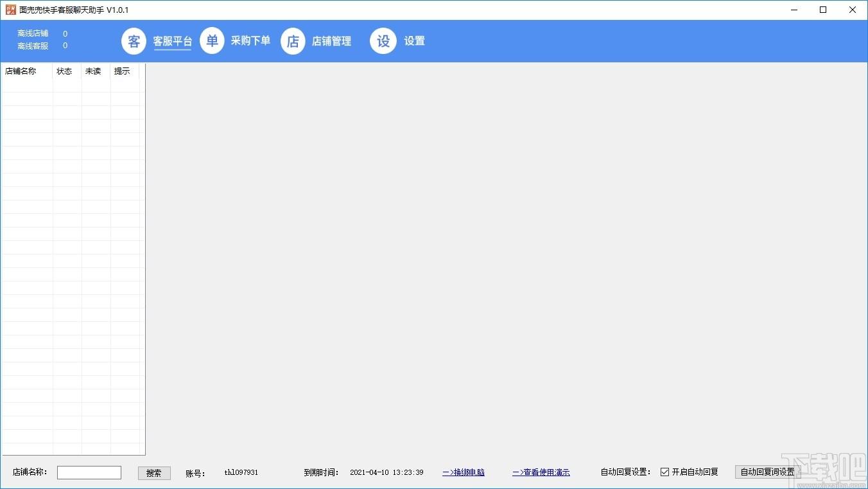This screenshot has height=489, width=868.
Task: Toggle the 开启自动回复 checkbox
Action: 664,472
